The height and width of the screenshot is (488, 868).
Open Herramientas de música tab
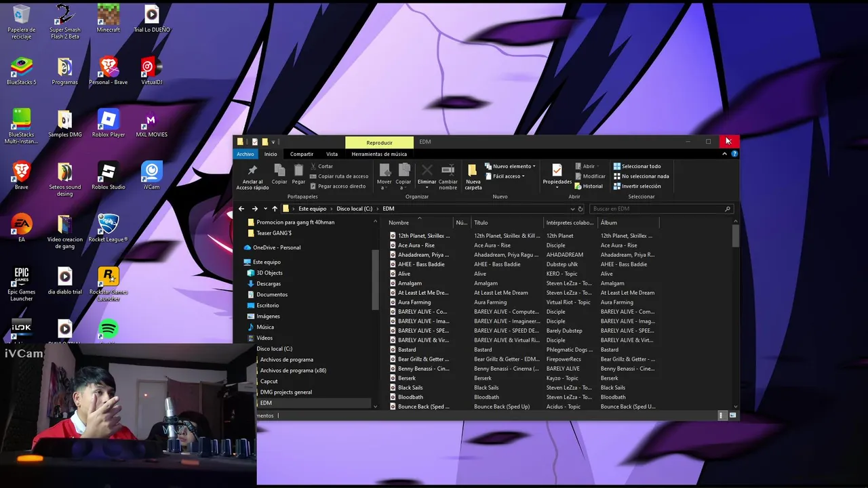click(379, 154)
